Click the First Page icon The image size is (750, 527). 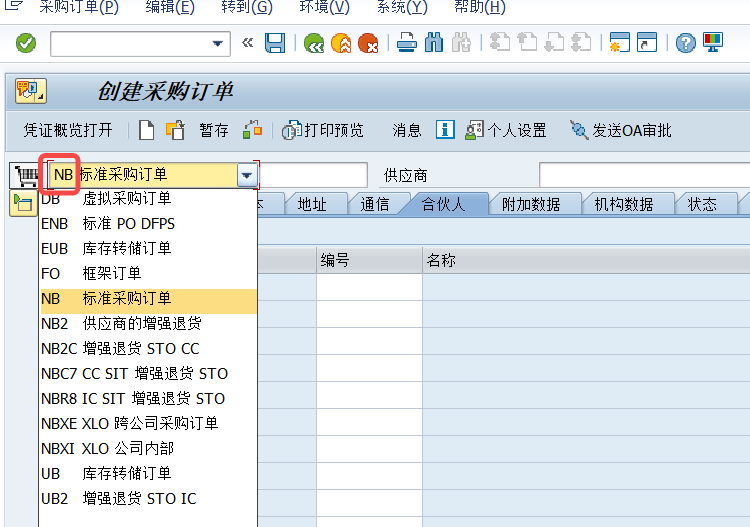tap(500, 44)
